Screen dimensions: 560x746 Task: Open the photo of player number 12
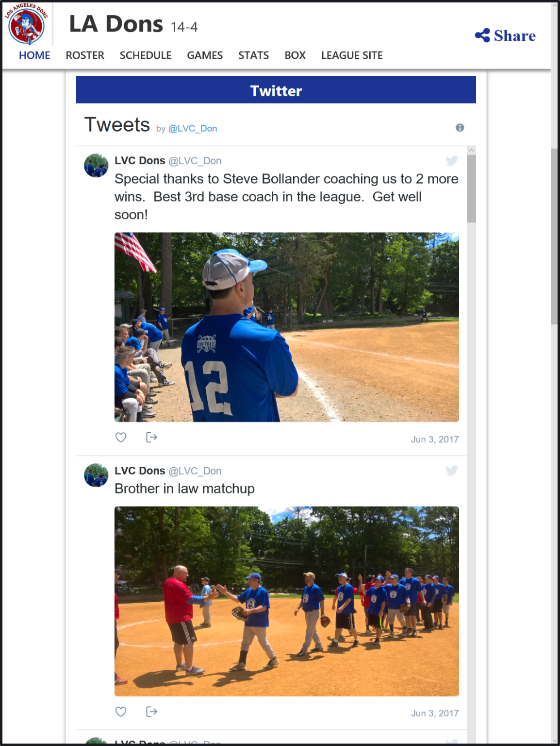point(286,327)
